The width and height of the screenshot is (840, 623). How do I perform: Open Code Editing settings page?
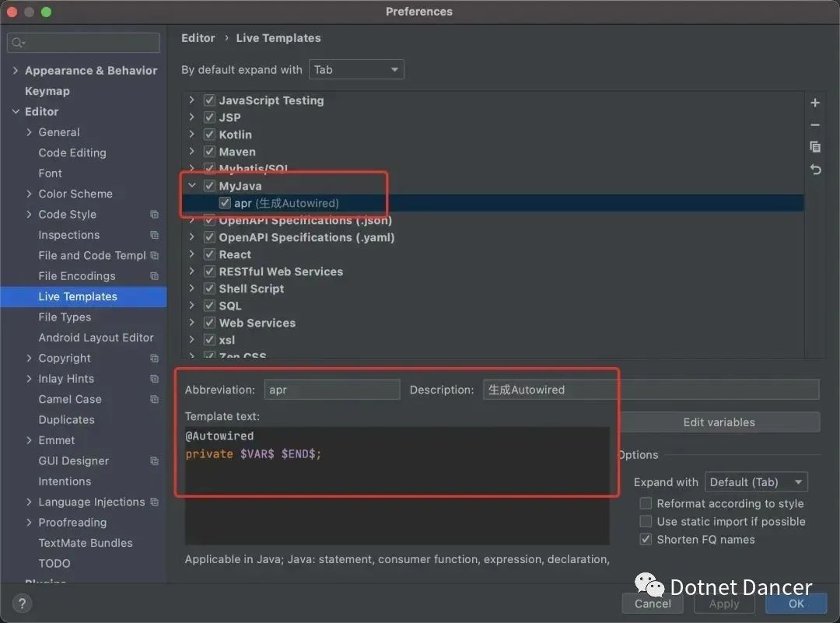pyautogui.click(x=72, y=152)
